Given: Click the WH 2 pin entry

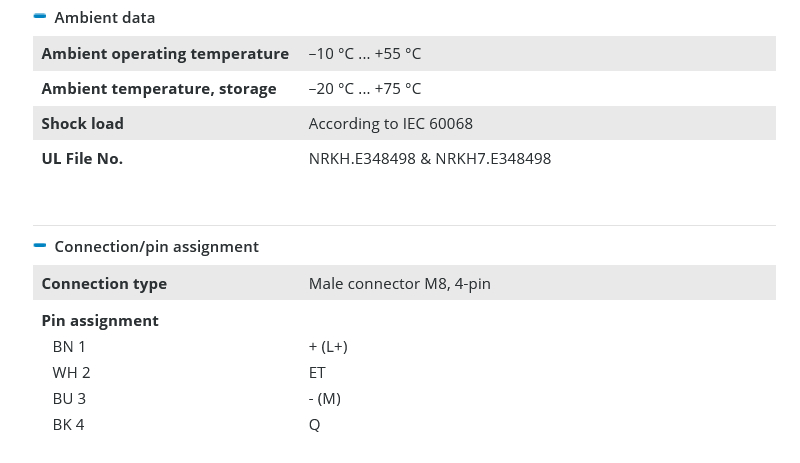Looking at the screenshot, I should 71,373.
